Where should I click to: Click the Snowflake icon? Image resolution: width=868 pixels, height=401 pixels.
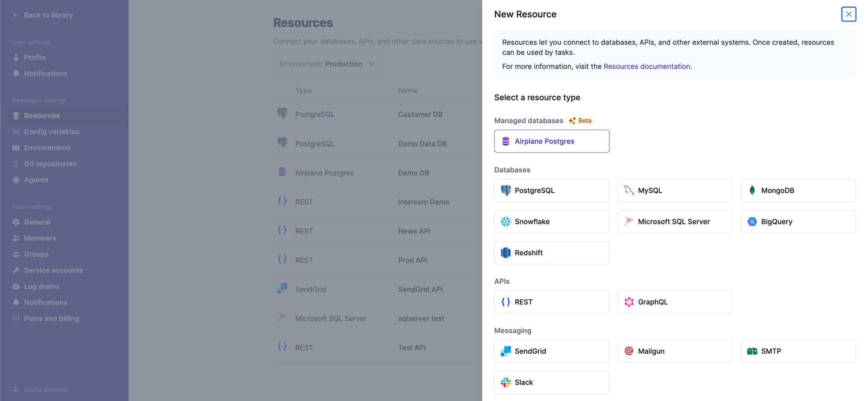[x=506, y=221]
